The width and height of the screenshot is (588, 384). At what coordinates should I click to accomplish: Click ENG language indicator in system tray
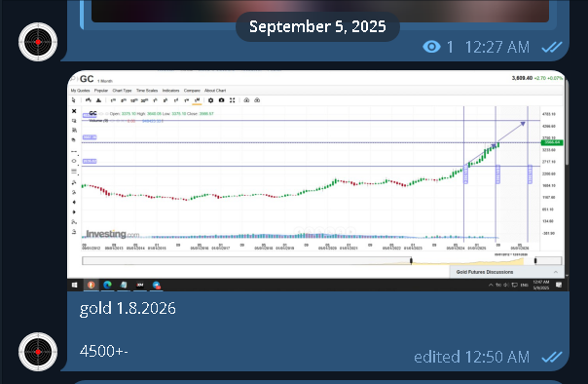pos(525,285)
